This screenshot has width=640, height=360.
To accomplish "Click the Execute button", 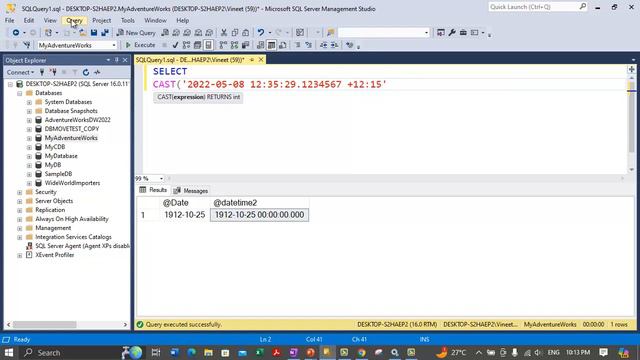I will pos(140,45).
